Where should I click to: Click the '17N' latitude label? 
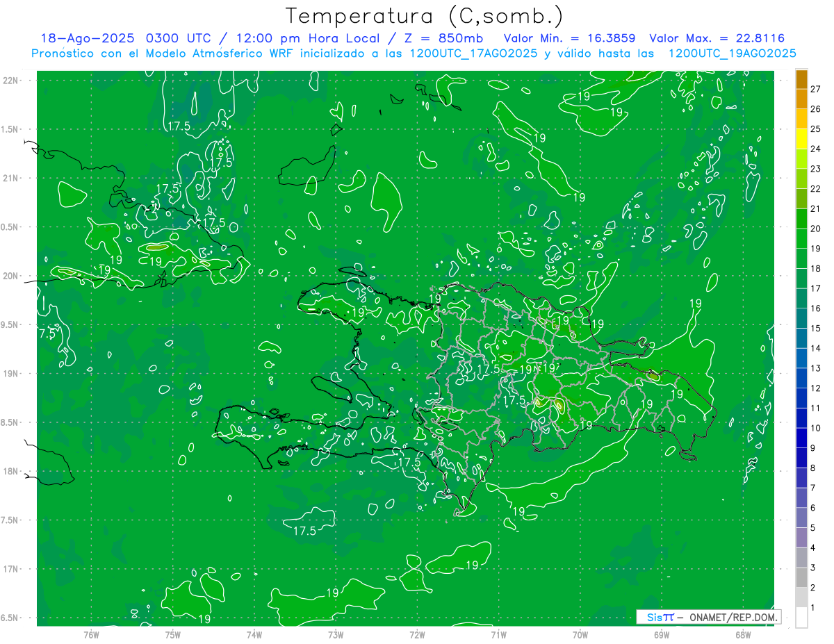(x=12, y=570)
